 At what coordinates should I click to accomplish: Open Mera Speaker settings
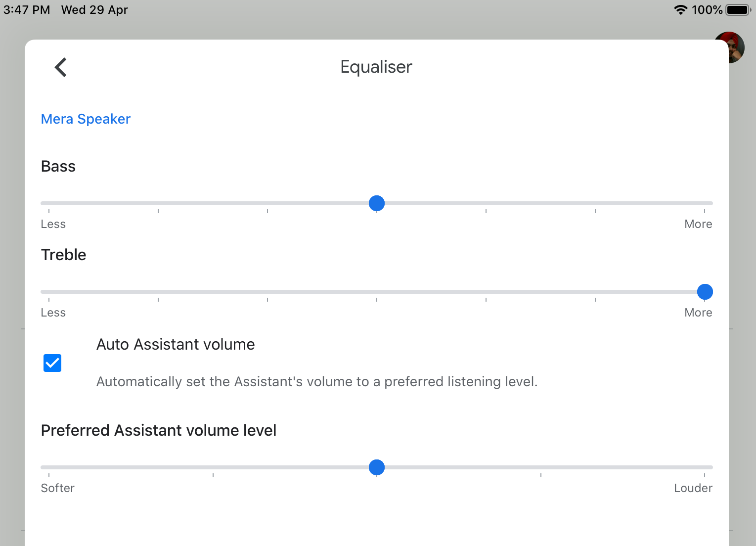pos(86,119)
